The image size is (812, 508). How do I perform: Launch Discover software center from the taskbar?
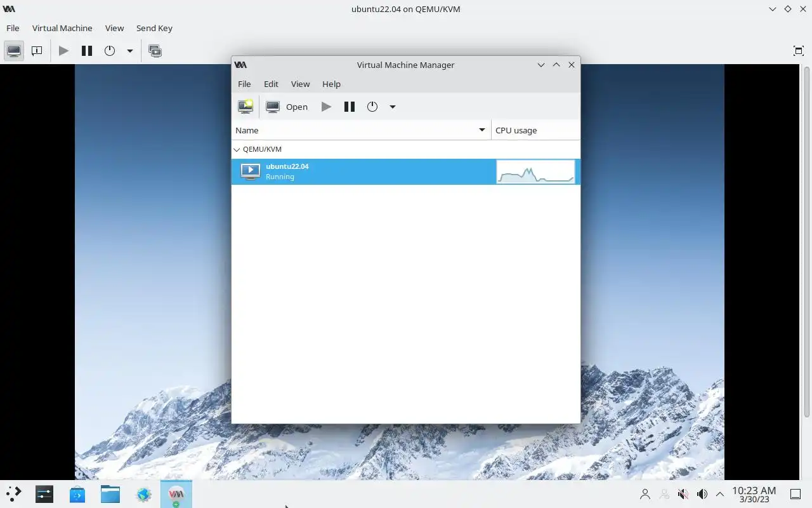pyautogui.click(x=77, y=494)
